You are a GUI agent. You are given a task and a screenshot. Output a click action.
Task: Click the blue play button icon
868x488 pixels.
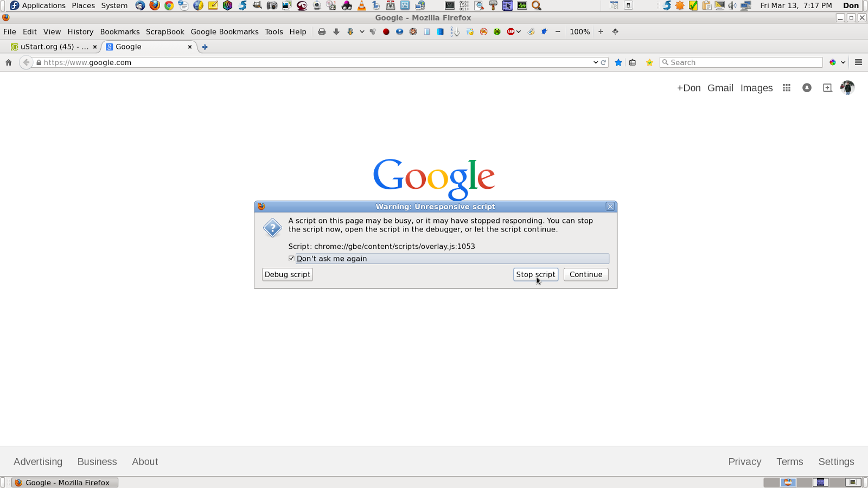point(400,32)
